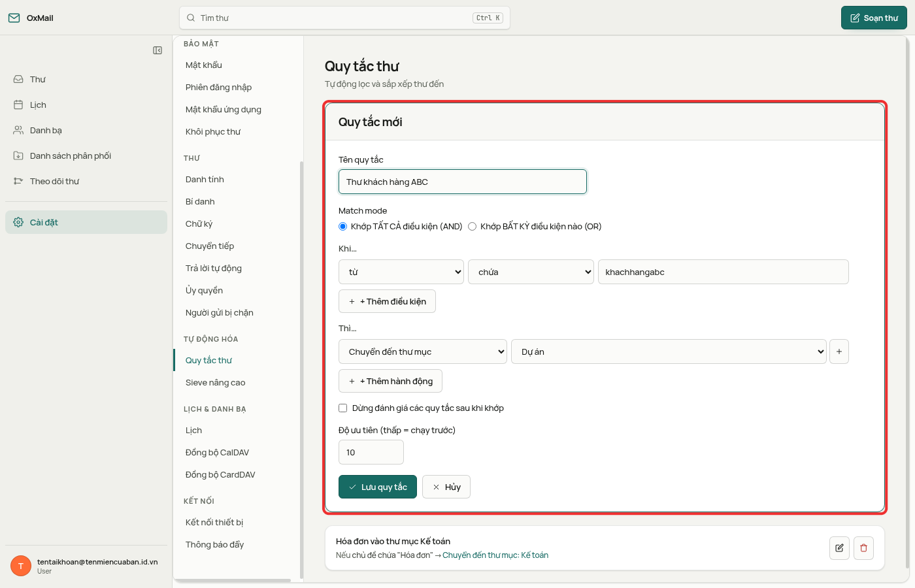Open Thông báo đẩy settings

[x=214, y=544]
